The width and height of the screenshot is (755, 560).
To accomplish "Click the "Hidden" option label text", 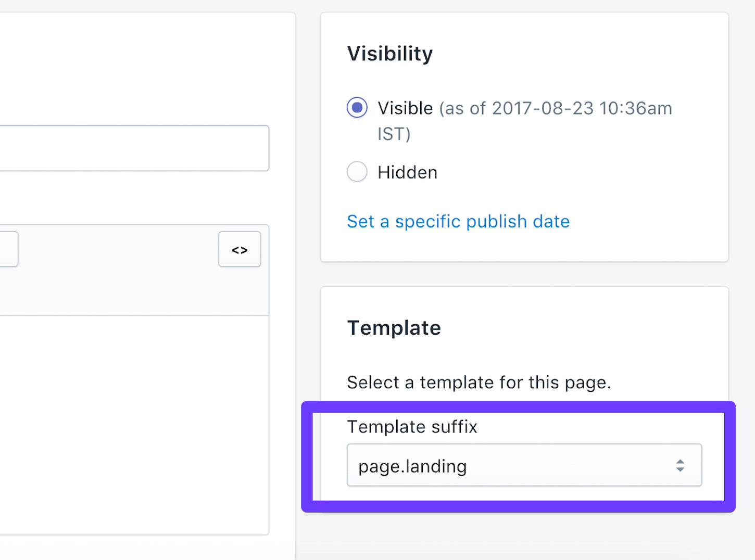I will (x=407, y=172).
